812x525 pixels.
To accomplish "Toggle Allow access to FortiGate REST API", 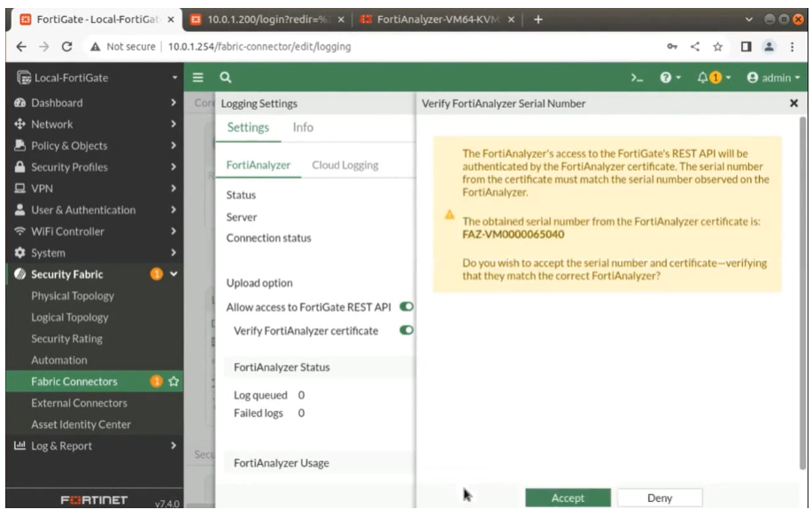I will tap(406, 306).
